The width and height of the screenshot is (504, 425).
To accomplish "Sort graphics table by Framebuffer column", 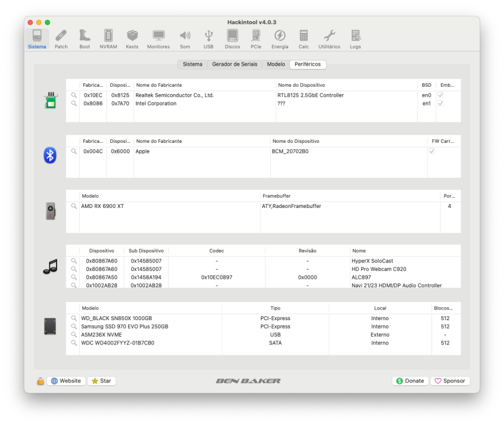I will tap(350, 196).
